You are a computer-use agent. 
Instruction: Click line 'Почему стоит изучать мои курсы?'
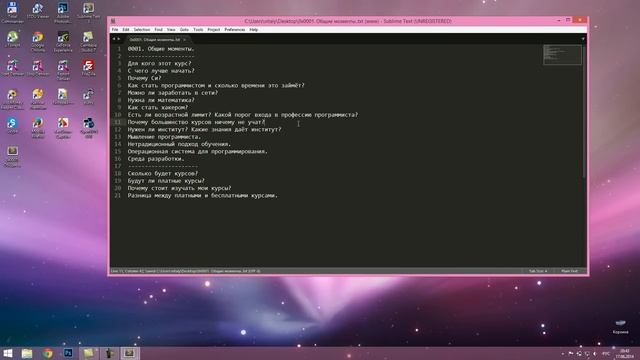coord(180,189)
